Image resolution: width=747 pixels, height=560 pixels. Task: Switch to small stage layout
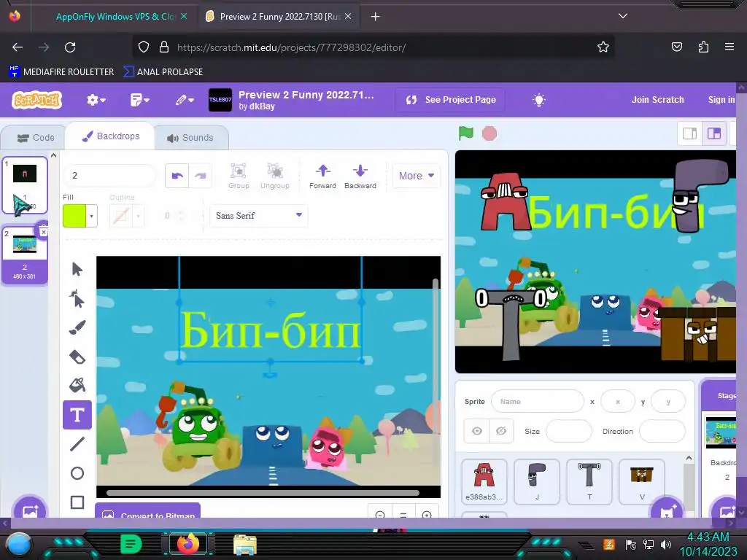(x=690, y=133)
